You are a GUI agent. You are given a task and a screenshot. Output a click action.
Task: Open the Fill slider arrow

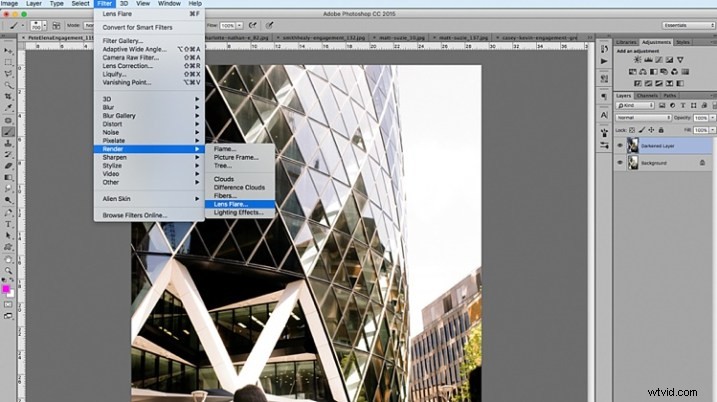pos(712,130)
